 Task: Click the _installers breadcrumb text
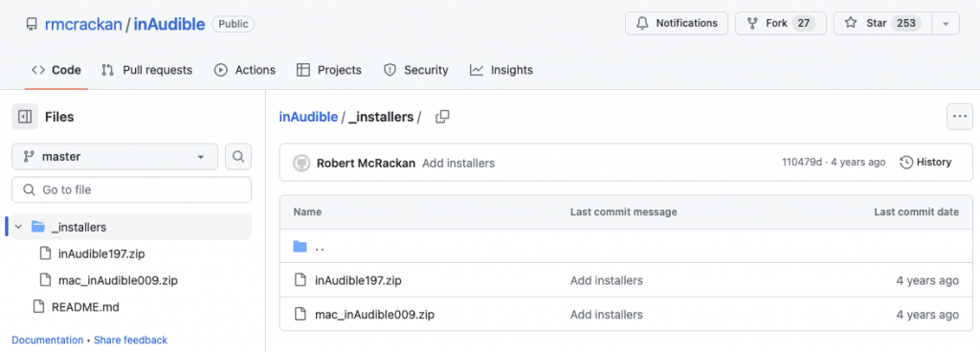381,117
